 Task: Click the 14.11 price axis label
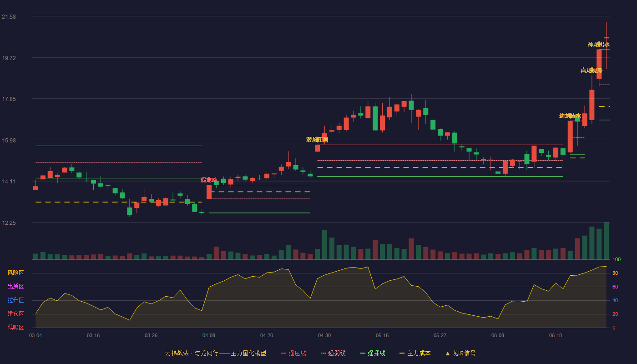(9, 182)
